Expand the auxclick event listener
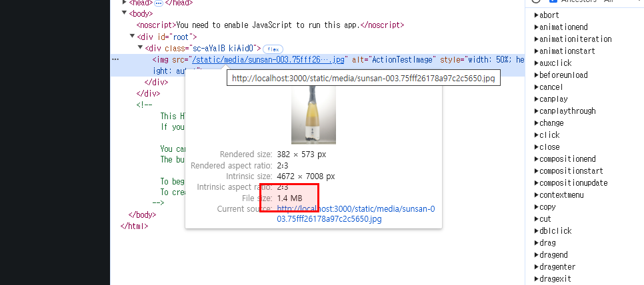The image size is (644, 285). 537,63
